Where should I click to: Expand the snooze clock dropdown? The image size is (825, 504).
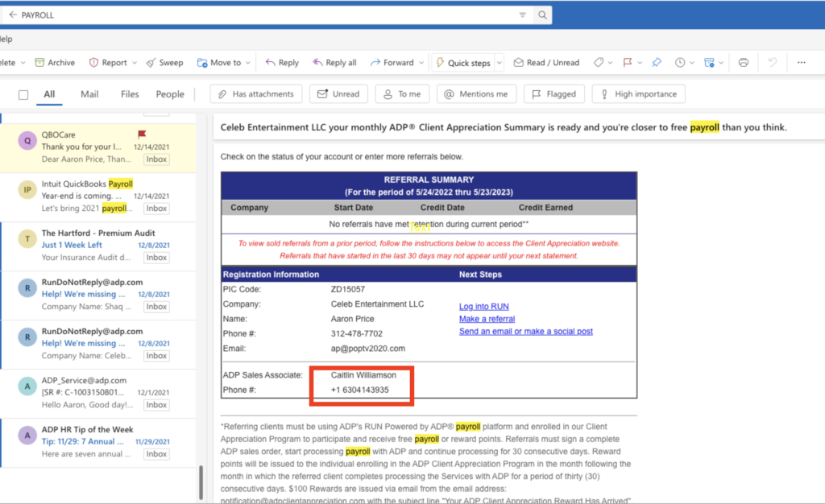point(692,63)
